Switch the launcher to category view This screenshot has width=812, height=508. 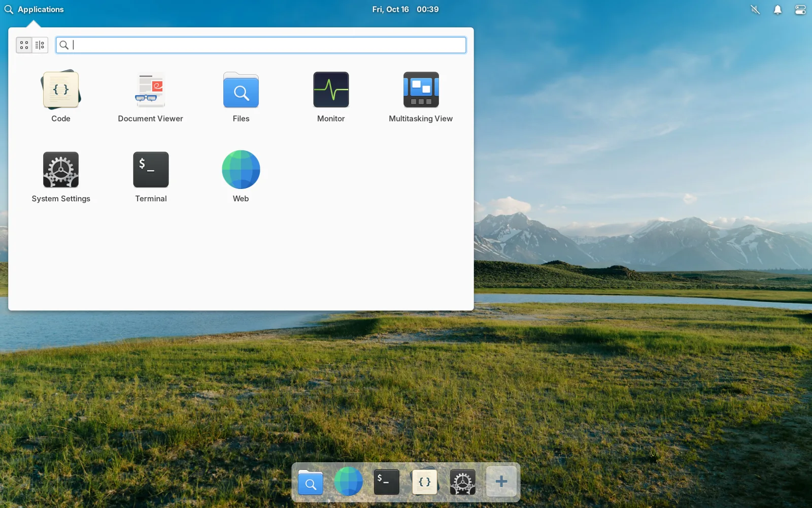[40, 45]
